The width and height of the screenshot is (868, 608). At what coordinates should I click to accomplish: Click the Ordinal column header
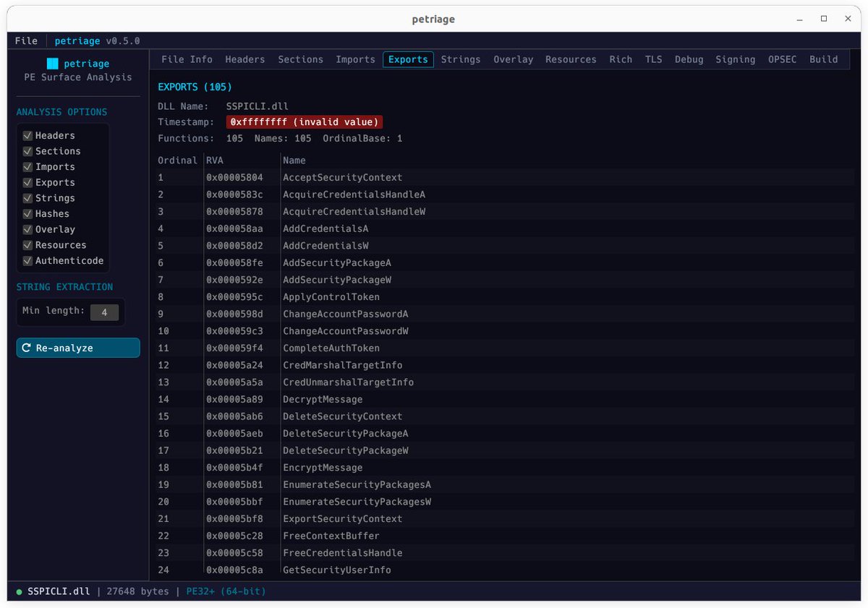point(177,160)
